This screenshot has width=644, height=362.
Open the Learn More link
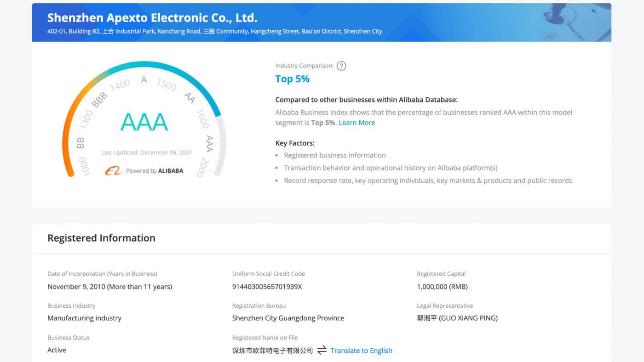[x=356, y=123]
